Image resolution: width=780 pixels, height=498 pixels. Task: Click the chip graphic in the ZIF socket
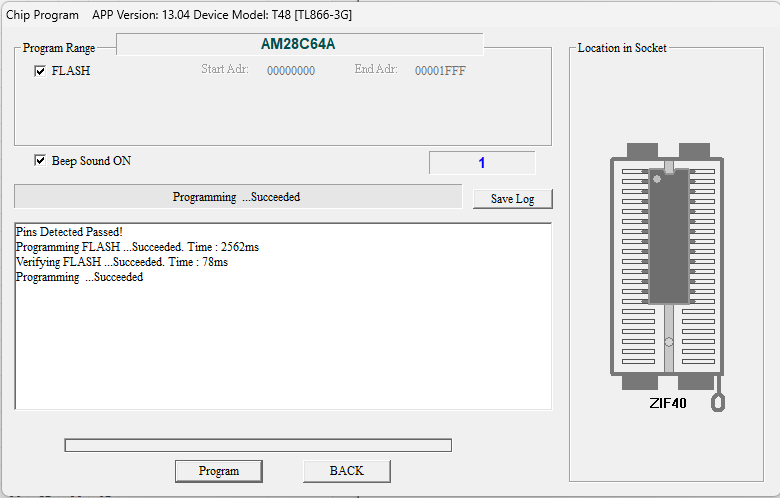coord(667,236)
